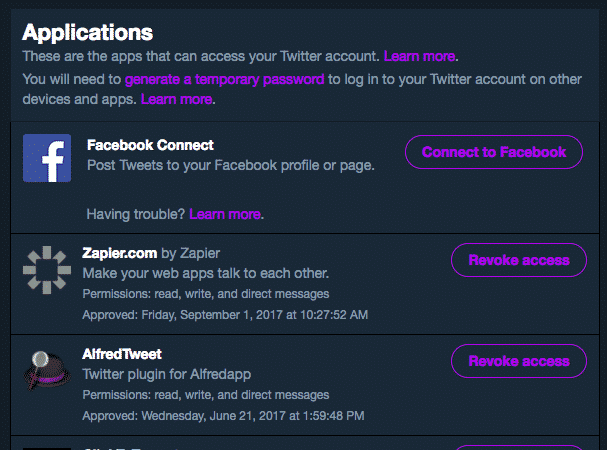Click 'generate a temporary password' link
This screenshot has height=450, width=607.
pos(225,79)
